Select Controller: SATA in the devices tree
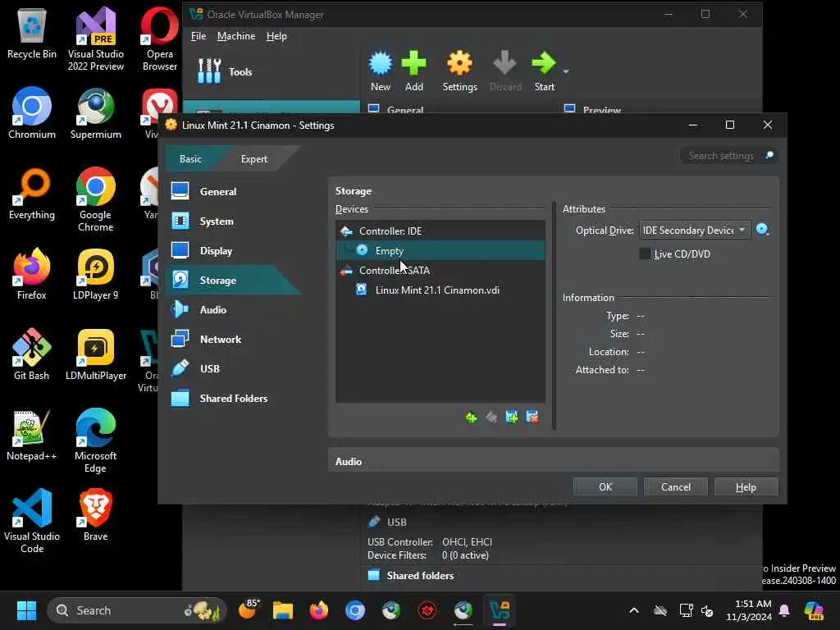Viewport: 840px width, 630px height. pyautogui.click(x=441, y=270)
